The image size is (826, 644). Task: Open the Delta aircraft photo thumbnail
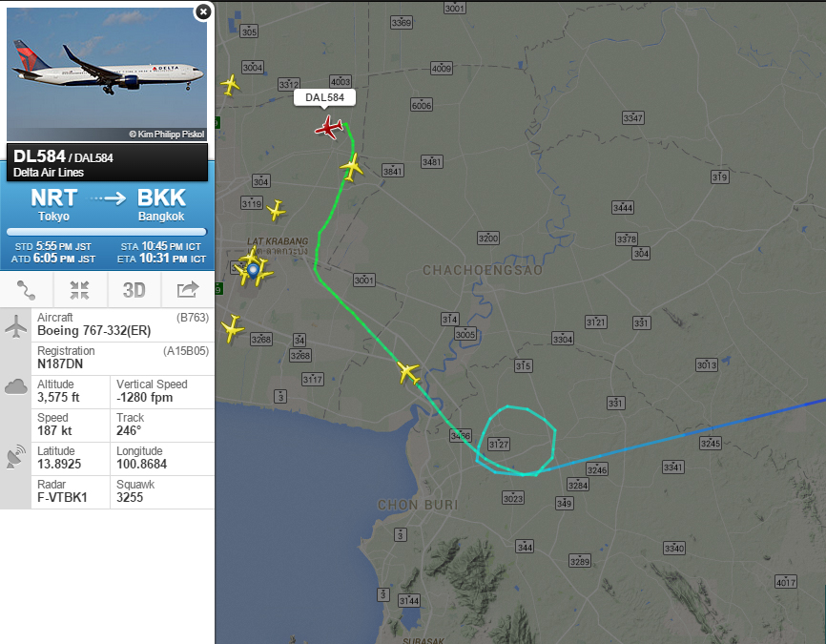[107, 74]
